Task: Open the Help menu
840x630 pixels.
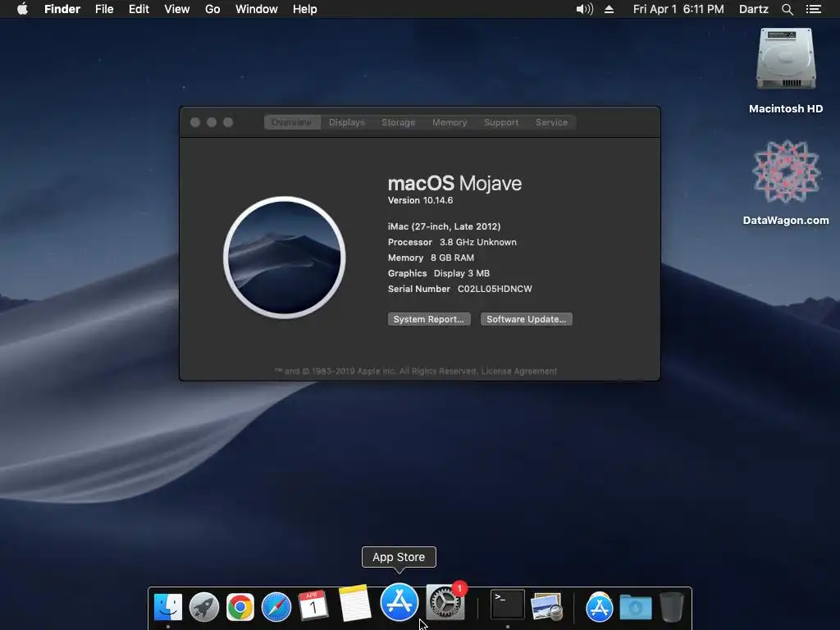Action: point(305,9)
